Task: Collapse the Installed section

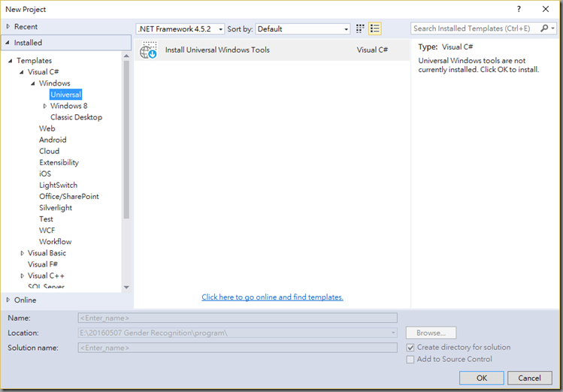Action: tap(8, 43)
